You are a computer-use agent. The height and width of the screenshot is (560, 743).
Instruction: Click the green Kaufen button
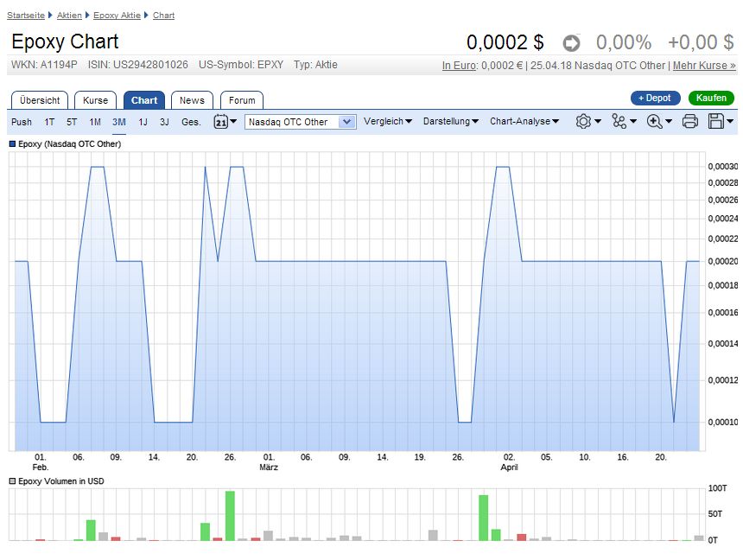711,99
